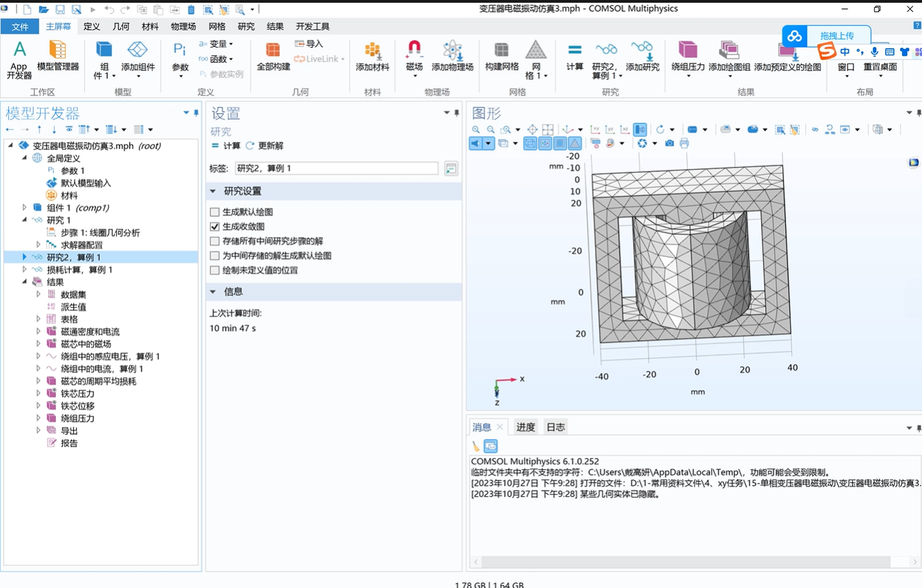Click the zoom-extents icon in graphics toolbar
Screen dimensions: 922x588
click(532, 129)
